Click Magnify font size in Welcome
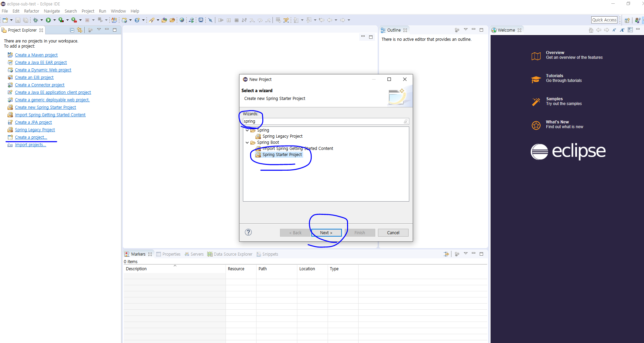This screenshot has width=644, height=343. [622, 30]
